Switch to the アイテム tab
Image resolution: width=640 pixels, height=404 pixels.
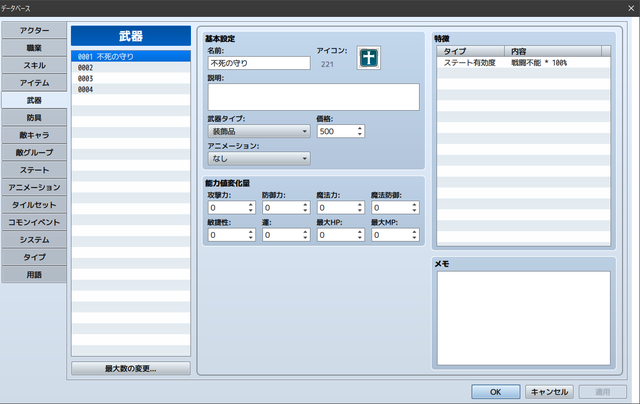[34, 83]
